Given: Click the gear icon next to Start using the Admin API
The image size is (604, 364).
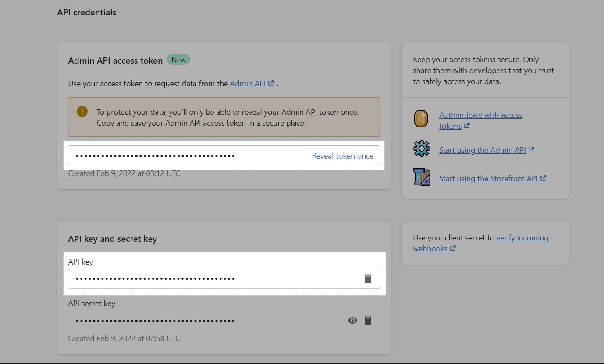Looking at the screenshot, I should (421, 150).
